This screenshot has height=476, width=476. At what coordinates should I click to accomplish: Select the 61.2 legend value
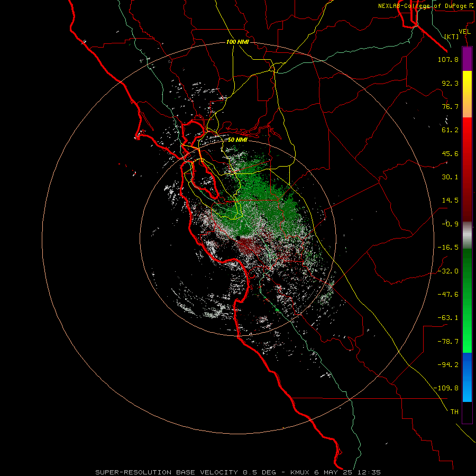tap(450, 130)
